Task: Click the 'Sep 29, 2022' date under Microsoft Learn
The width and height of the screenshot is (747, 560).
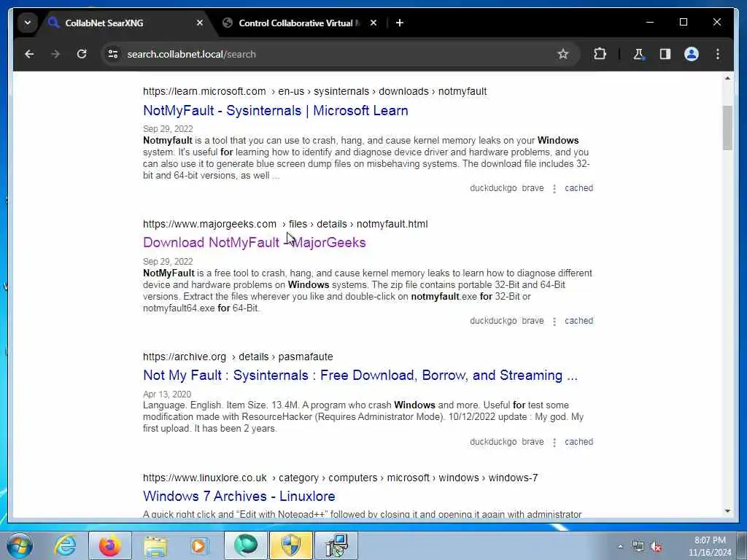Action: pyautogui.click(x=168, y=129)
